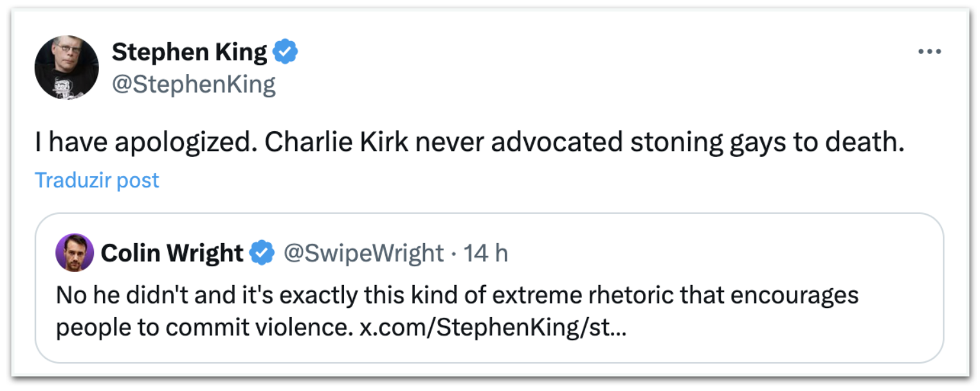Click the 14 h timestamp

coord(486,253)
